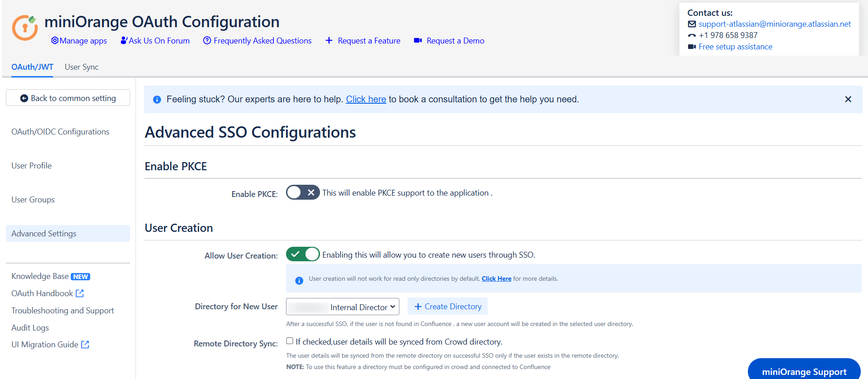
Task: Click the Request a Demo video icon
Action: pyautogui.click(x=418, y=41)
